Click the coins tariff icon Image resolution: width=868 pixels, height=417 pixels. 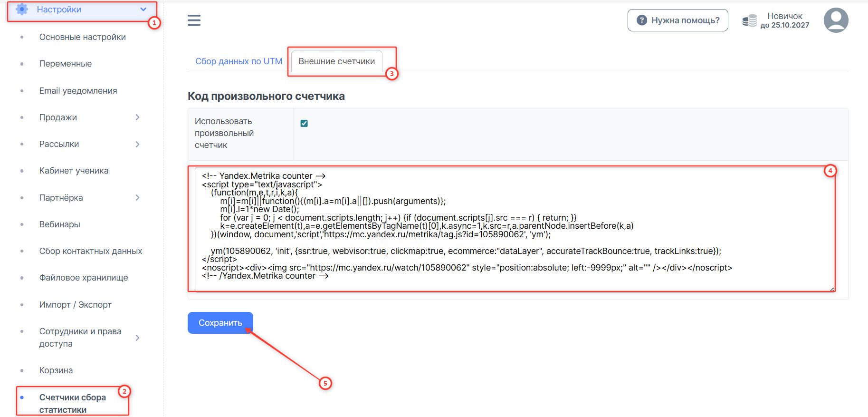pyautogui.click(x=749, y=20)
